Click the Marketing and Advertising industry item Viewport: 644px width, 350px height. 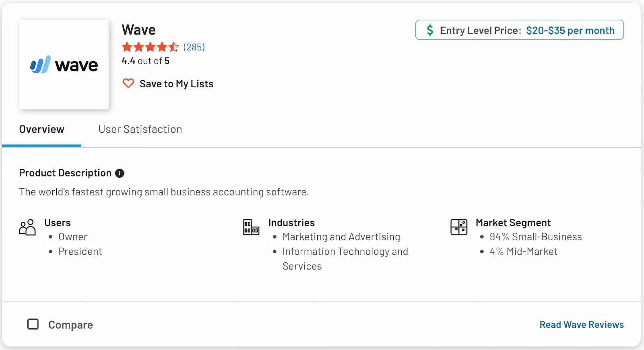pyautogui.click(x=341, y=237)
